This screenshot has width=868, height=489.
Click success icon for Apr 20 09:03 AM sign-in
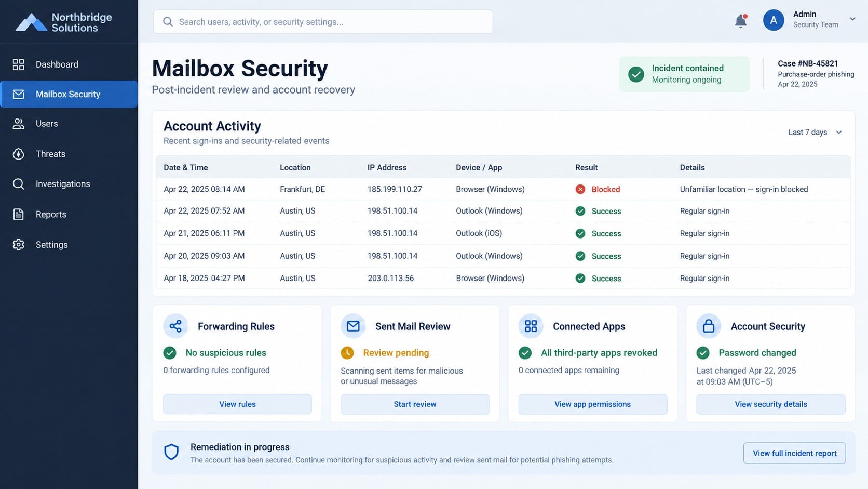(580, 256)
